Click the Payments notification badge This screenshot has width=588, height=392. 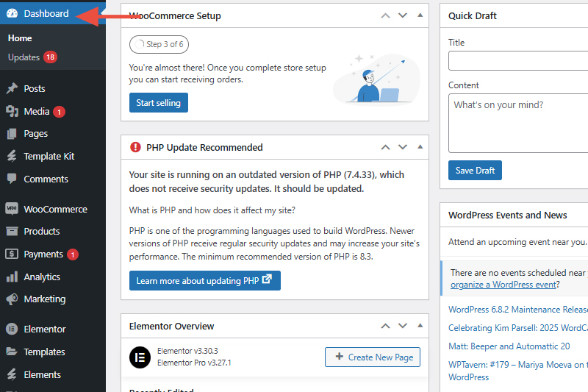[x=73, y=254]
